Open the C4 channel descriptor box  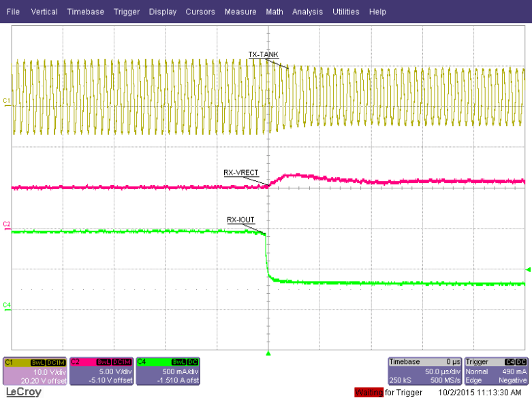pos(168,371)
